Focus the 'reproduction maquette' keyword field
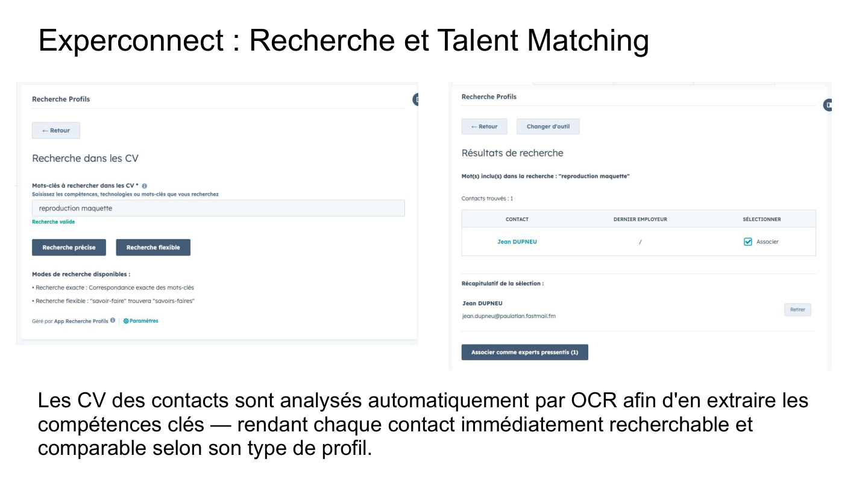The image size is (868, 488). [218, 208]
